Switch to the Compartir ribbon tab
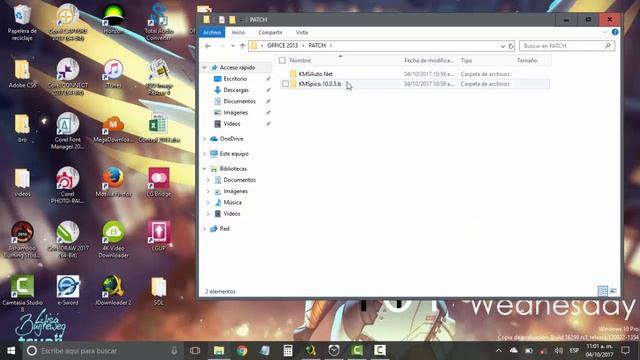This screenshot has height=360, width=640. [x=270, y=32]
